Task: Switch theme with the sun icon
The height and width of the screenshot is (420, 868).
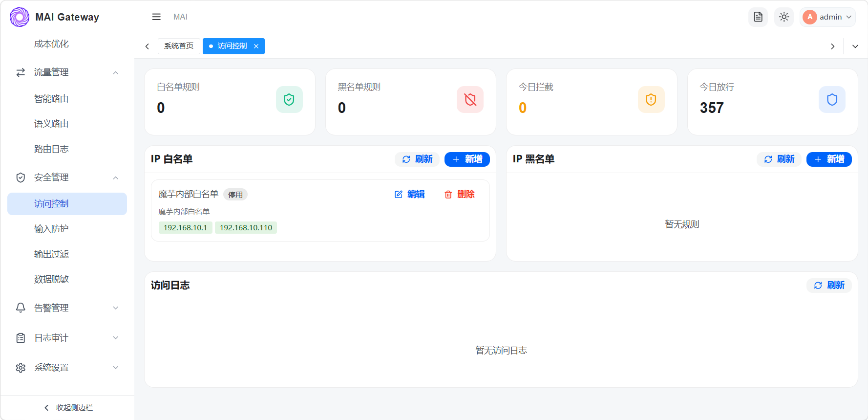Action: click(784, 17)
